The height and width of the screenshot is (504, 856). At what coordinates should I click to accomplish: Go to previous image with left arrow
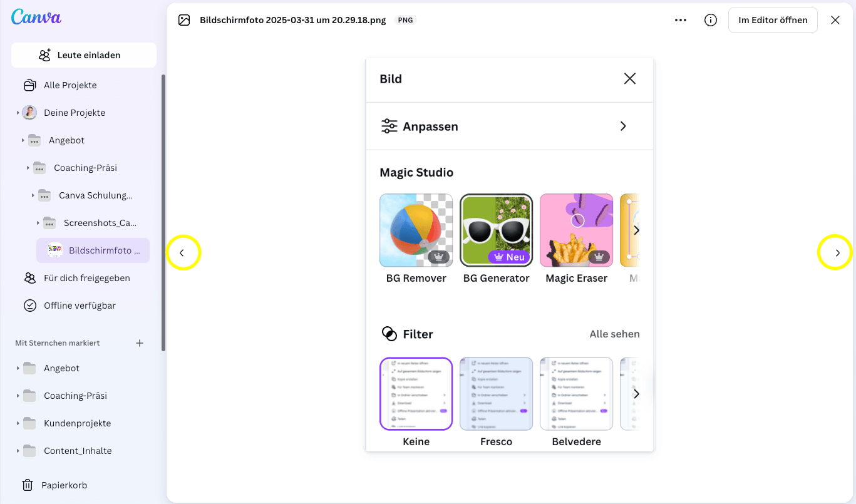pyautogui.click(x=182, y=253)
